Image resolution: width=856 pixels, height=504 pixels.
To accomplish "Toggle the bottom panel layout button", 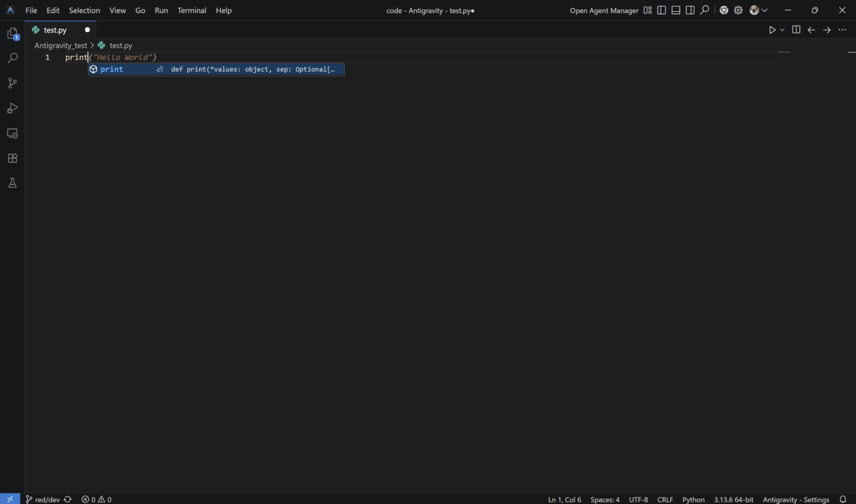I will 675,10.
